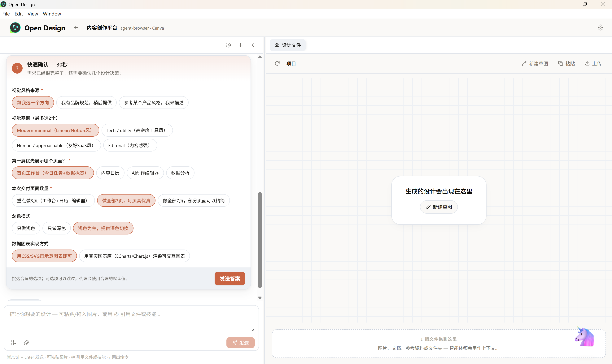
Task: Select 内容日历 as first screen
Action: pyautogui.click(x=110, y=173)
